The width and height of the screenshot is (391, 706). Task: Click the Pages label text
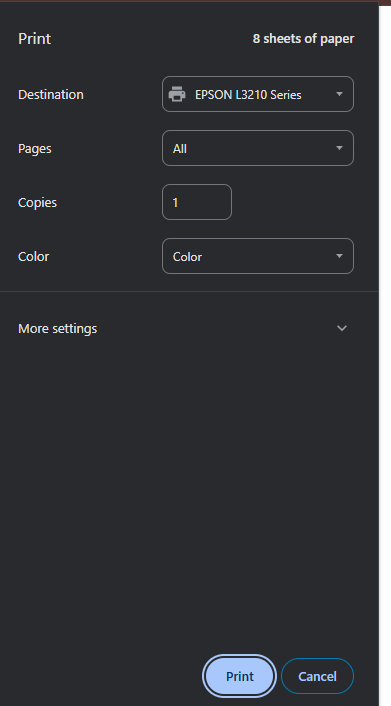[35, 149]
